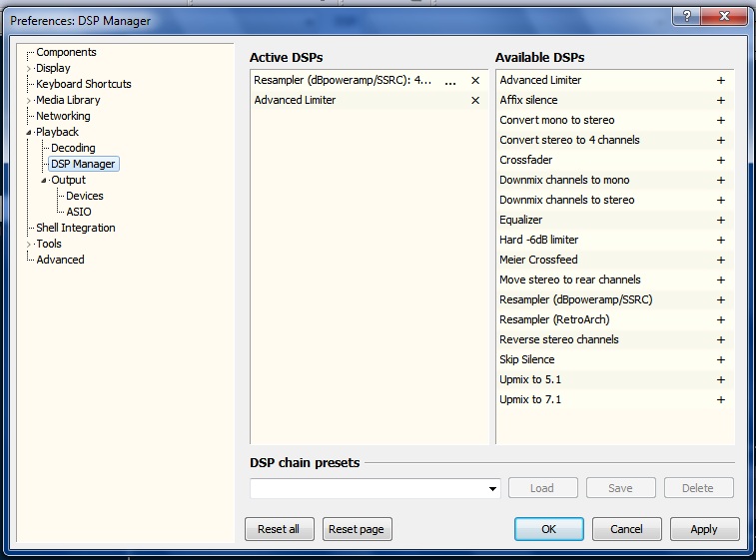Viewport: 756px width, 560px height.
Task: Expand the Tools tree node
Action: pos(29,244)
